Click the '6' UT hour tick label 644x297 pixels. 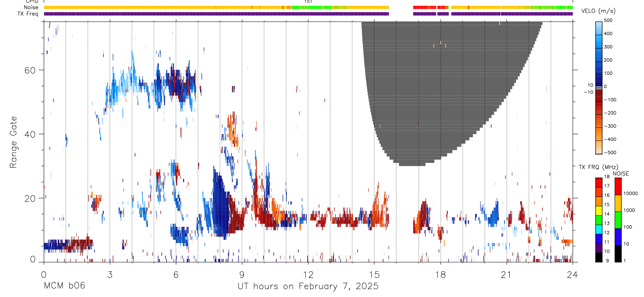[x=176, y=274]
